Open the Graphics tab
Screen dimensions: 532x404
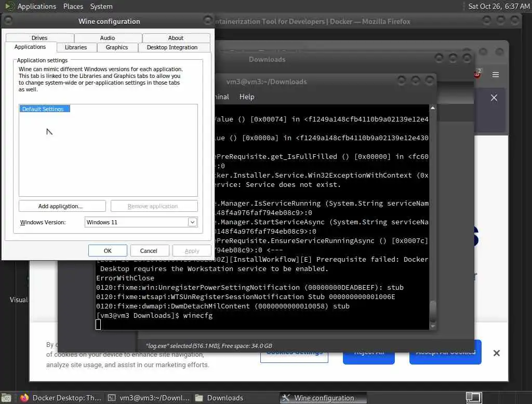[117, 47]
